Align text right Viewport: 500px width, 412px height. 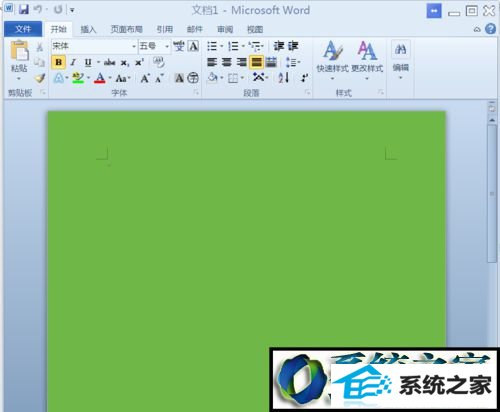241,62
